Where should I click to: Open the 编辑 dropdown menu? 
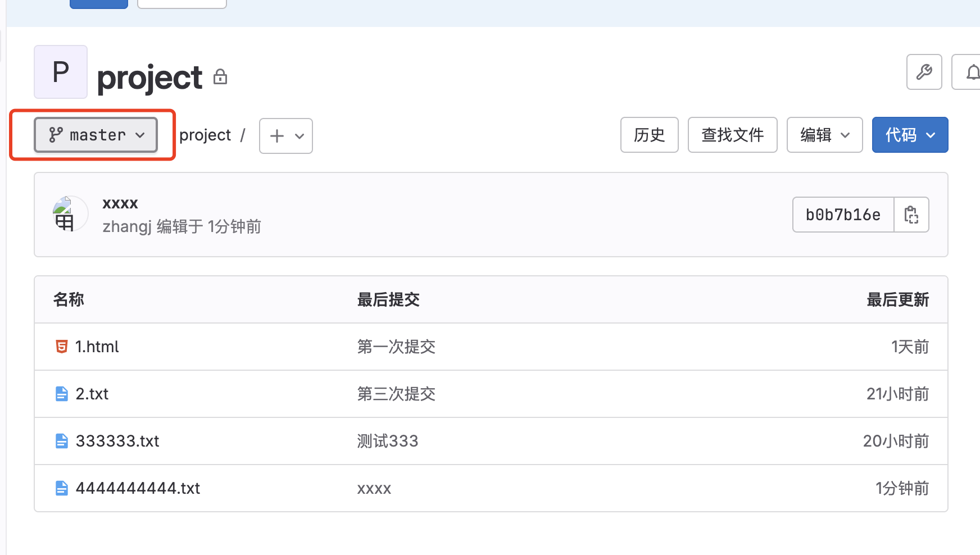(824, 135)
